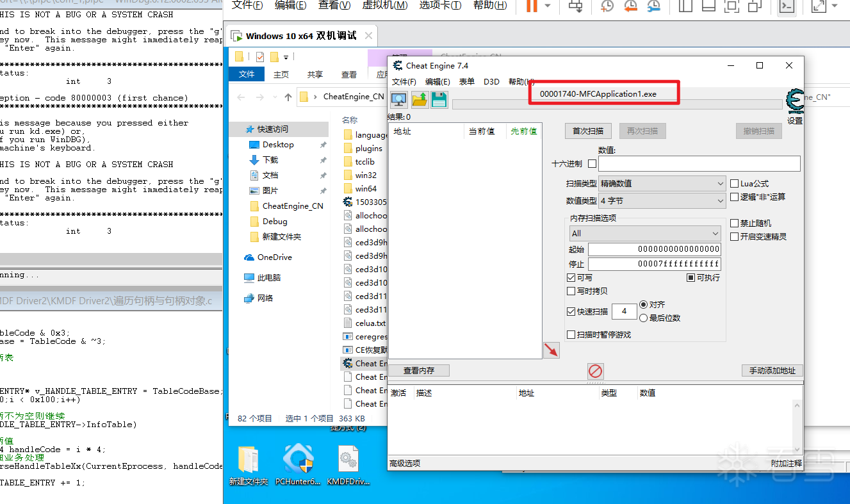Switch to Explorer 主页 ribbon tab
This screenshot has height=504, width=850.
281,74
